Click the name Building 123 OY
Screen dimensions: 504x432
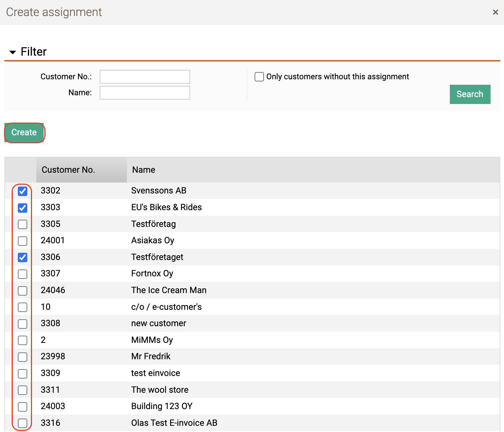(162, 406)
